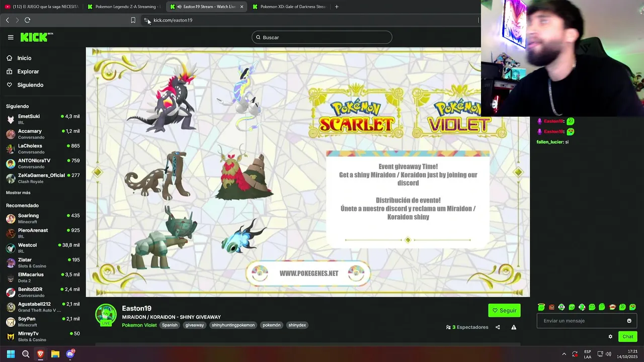Open volume control in system tray
The width and height of the screenshot is (644, 362).
[609, 354]
